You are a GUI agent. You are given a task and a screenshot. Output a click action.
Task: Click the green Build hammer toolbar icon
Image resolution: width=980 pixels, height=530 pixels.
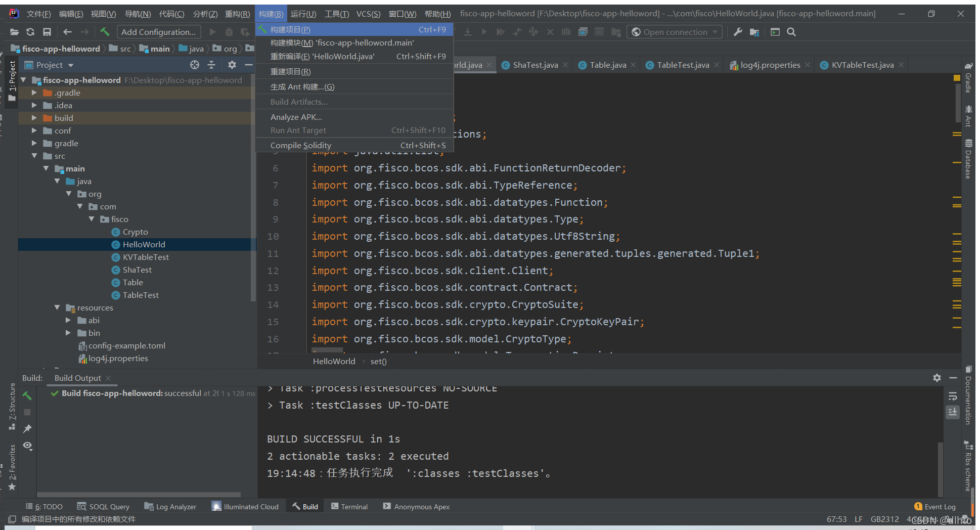coord(105,32)
